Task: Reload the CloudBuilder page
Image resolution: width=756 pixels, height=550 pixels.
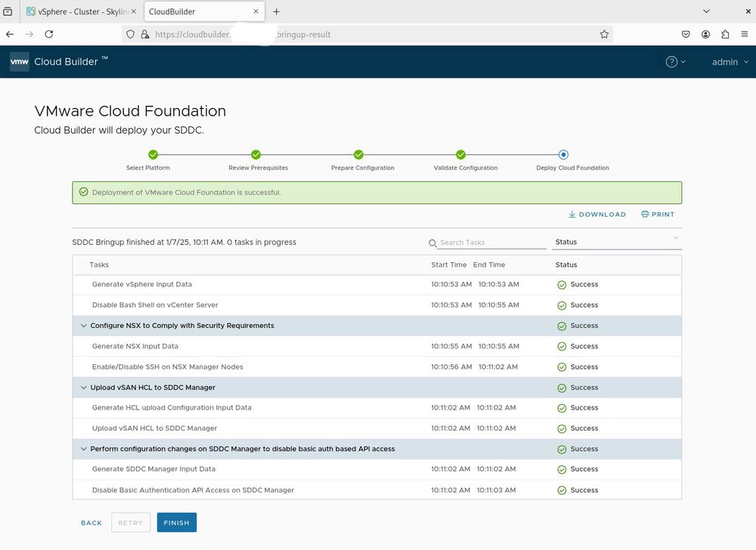Action: [48, 34]
